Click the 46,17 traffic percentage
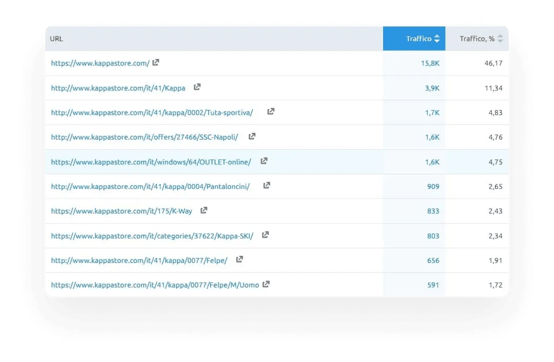 [x=494, y=63]
